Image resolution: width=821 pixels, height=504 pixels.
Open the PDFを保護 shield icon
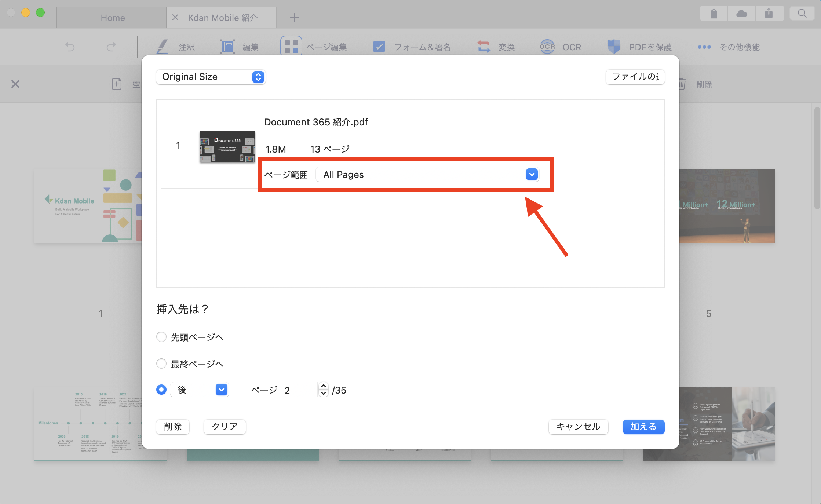(614, 47)
